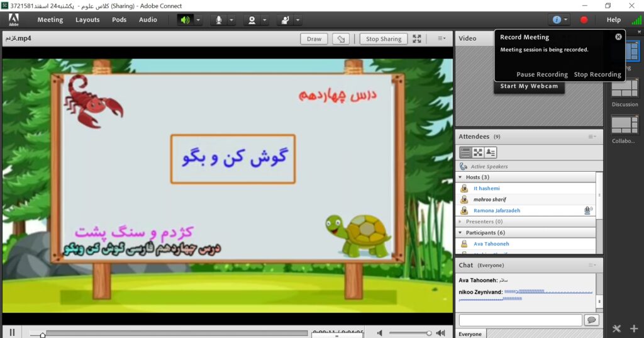The width and height of the screenshot is (644, 338).
Task: Select participant Ava Tahooneh
Action: [x=526, y=244]
